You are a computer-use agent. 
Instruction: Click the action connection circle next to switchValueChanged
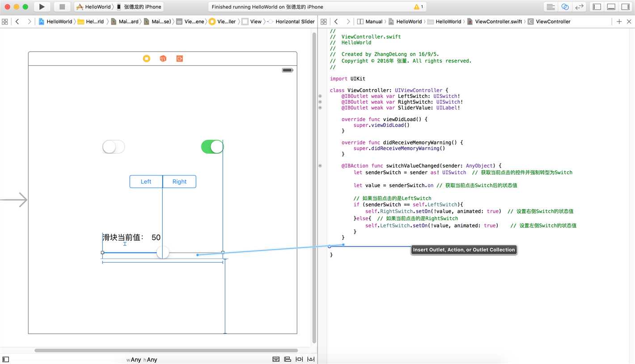tap(320, 166)
